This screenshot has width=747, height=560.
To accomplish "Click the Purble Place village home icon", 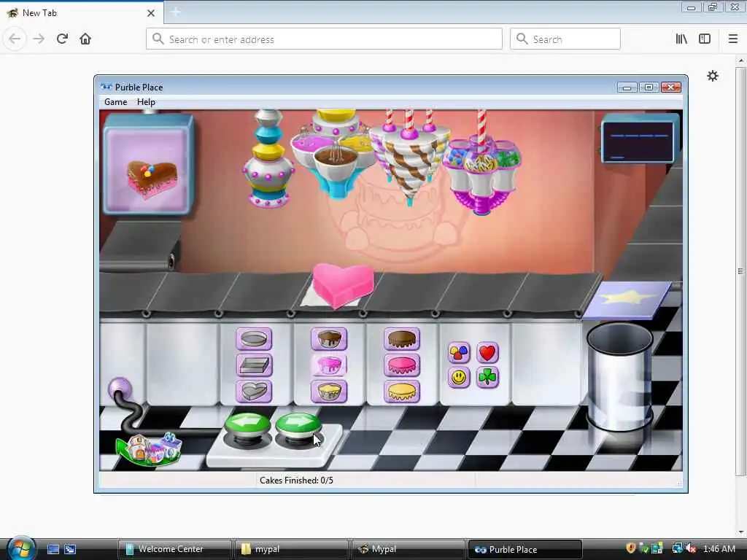I will pyautogui.click(x=149, y=449).
